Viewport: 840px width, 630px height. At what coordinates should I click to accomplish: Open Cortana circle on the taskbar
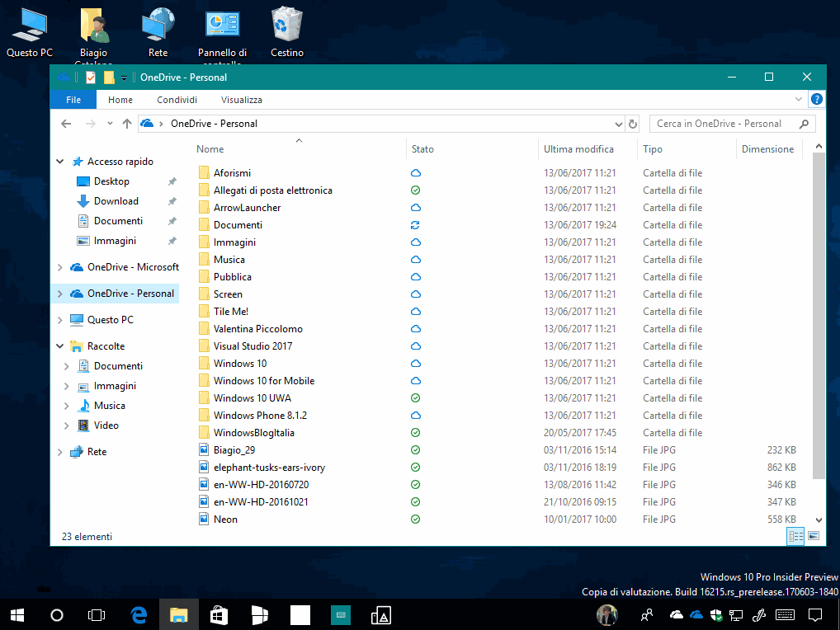coord(57,615)
